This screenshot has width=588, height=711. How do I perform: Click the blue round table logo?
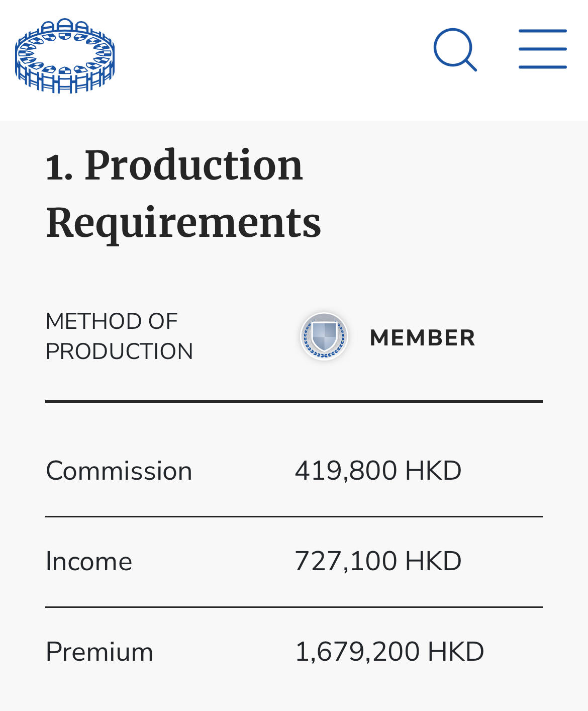click(x=65, y=56)
